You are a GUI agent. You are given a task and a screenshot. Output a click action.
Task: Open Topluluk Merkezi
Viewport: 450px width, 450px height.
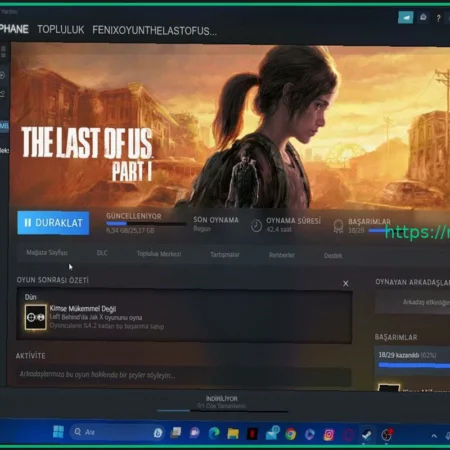click(159, 254)
